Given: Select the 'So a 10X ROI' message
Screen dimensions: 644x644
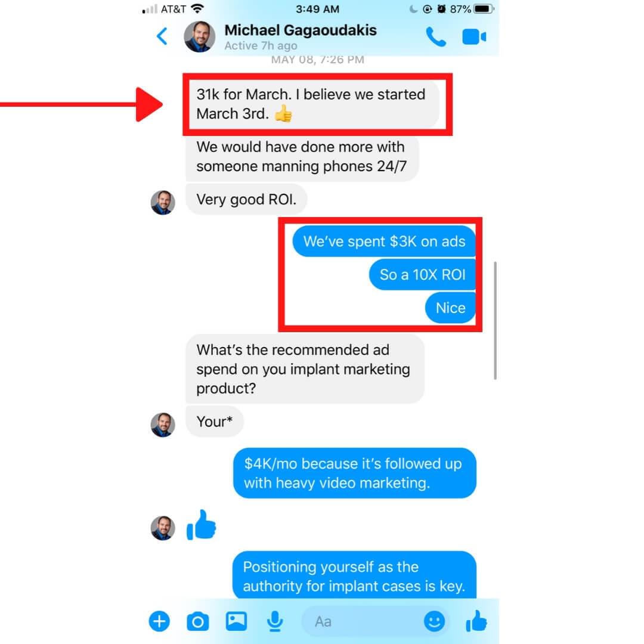Looking at the screenshot, I should pos(422,274).
